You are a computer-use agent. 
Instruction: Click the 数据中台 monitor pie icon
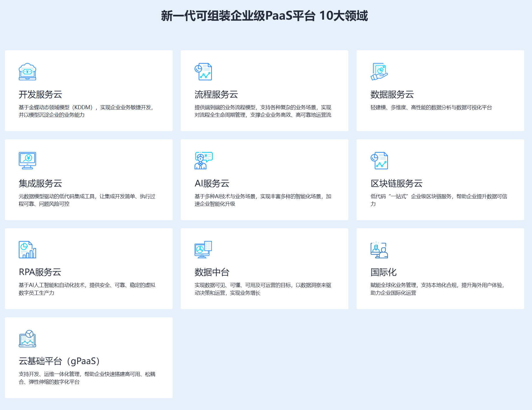203,249
